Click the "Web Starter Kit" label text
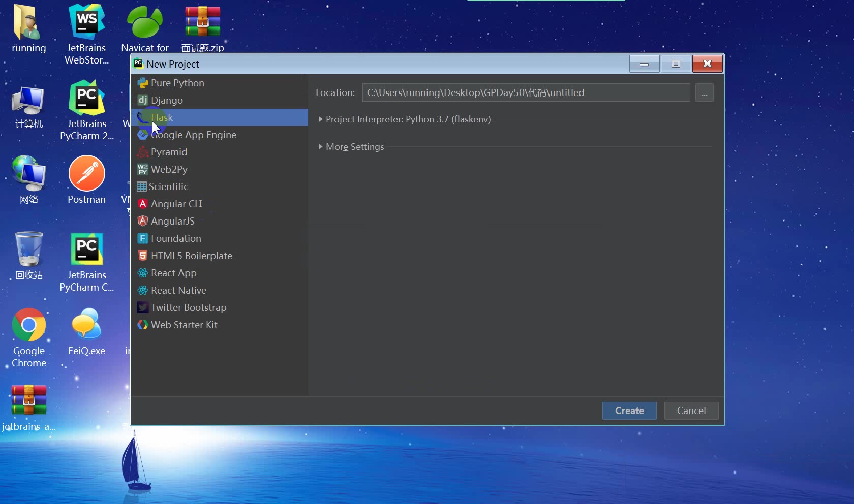 click(x=184, y=325)
